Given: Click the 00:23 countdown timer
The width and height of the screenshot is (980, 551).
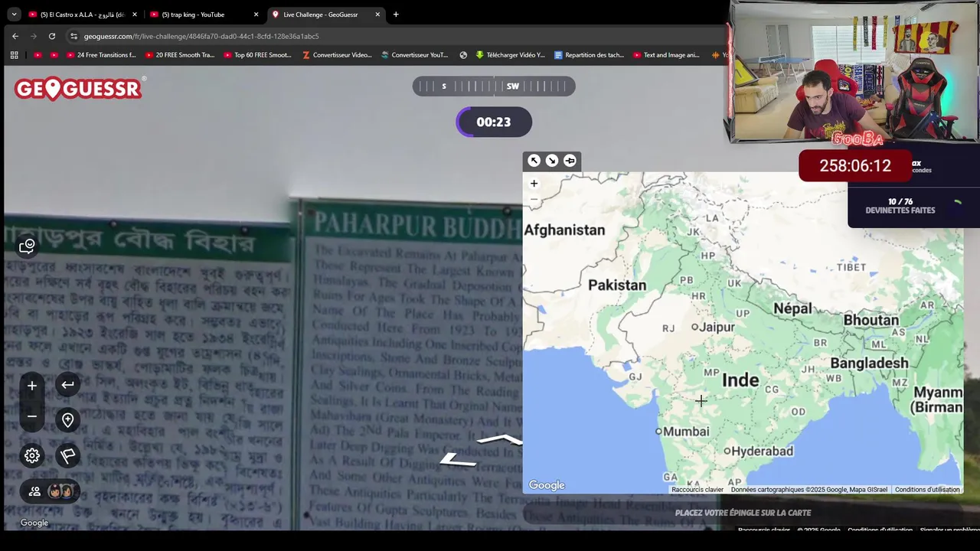Looking at the screenshot, I should pyautogui.click(x=494, y=122).
